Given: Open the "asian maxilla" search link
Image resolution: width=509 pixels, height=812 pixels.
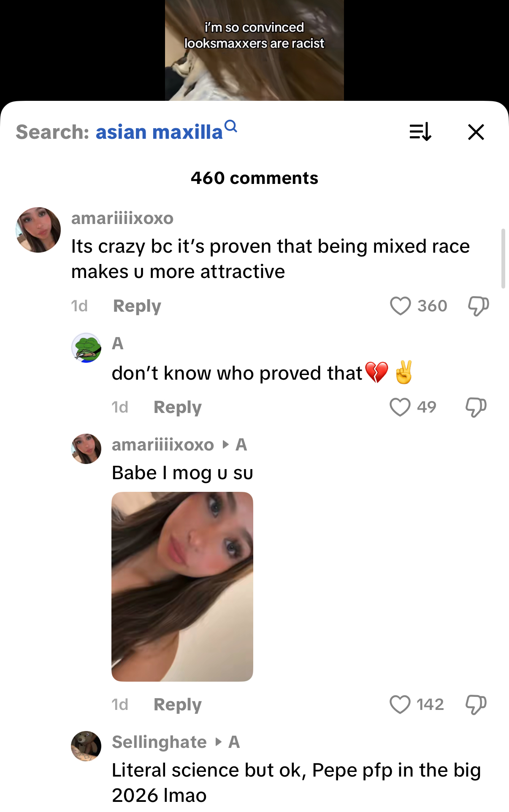Looking at the screenshot, I should click(159, 132).
